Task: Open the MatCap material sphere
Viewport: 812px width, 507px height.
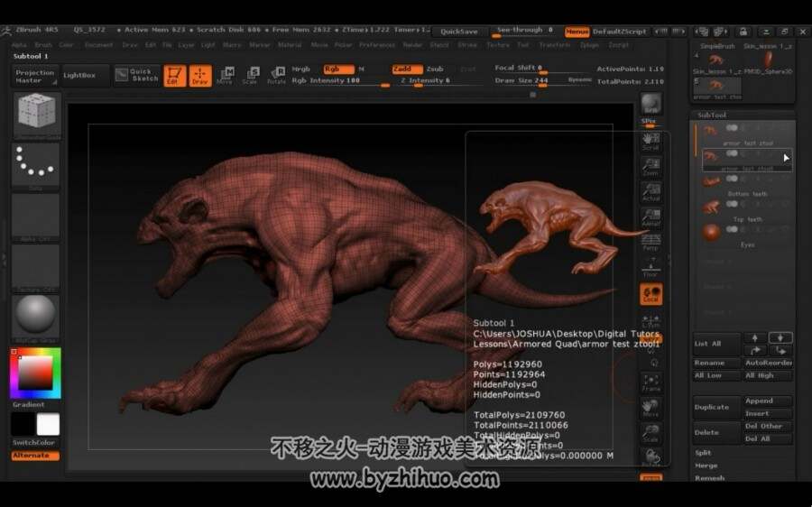Action: pos(36,318)
